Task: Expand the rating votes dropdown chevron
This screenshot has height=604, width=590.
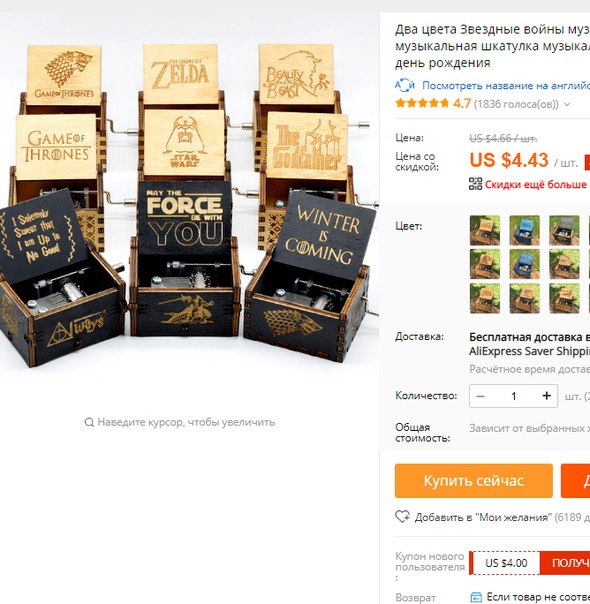Action: point(567,104)
